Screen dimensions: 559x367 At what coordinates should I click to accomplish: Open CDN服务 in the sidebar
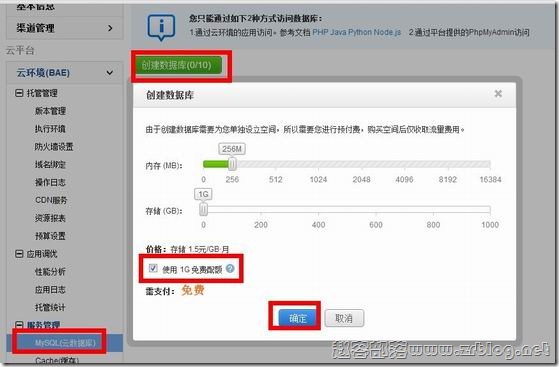pyautogui.click(x=51, y=200)
